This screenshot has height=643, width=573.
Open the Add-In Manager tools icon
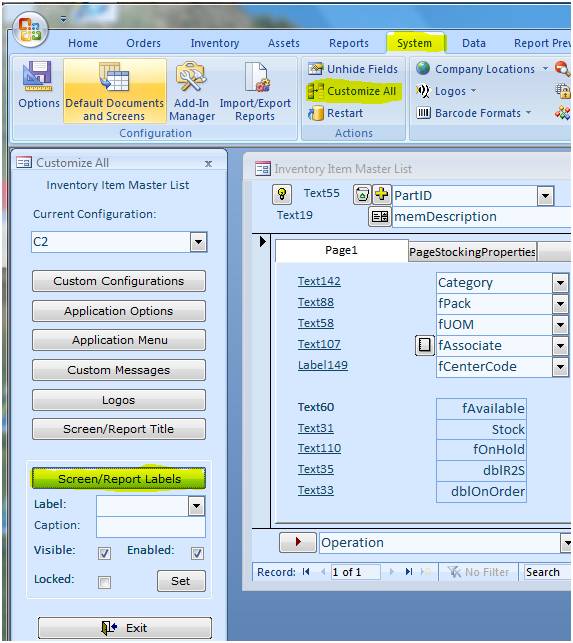pos(191,77)
